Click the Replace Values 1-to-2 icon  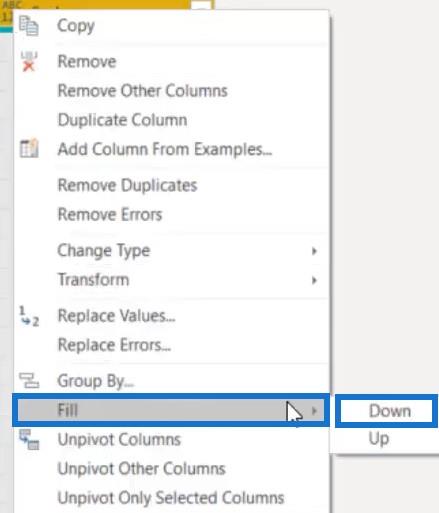29,316
